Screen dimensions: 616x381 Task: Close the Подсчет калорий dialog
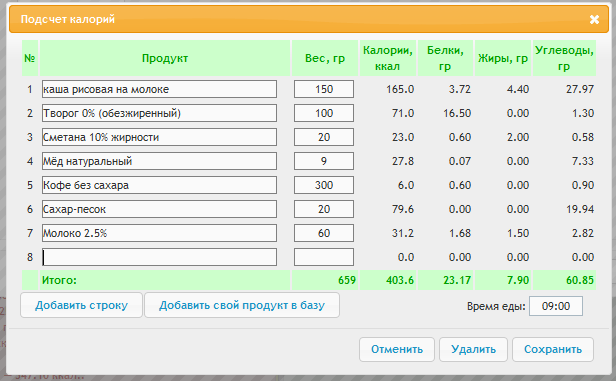[x=594, y=19]
